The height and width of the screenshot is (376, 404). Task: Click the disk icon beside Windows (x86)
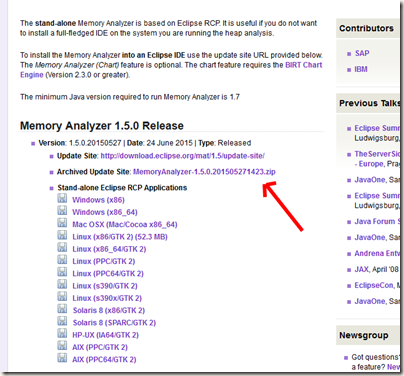[x=62, y=198]
